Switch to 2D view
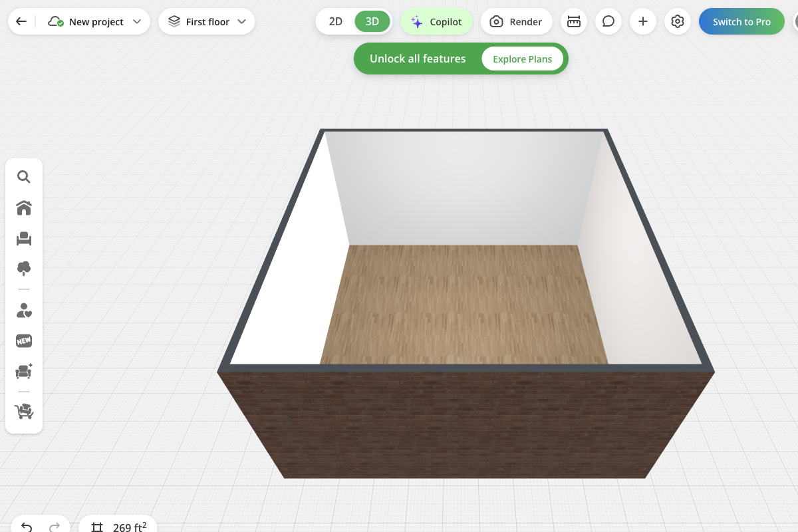Image resolution: width=798 pixels, height=532 pixels. pos(336,21)
